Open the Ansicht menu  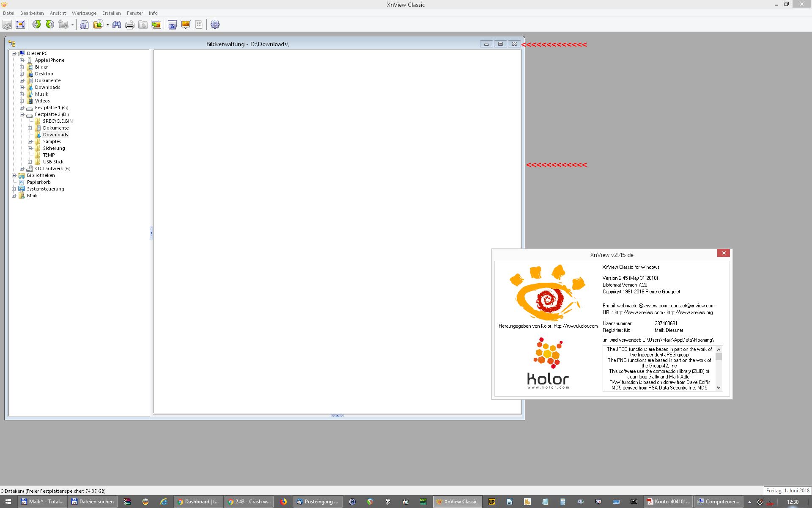tap(58, 13)
